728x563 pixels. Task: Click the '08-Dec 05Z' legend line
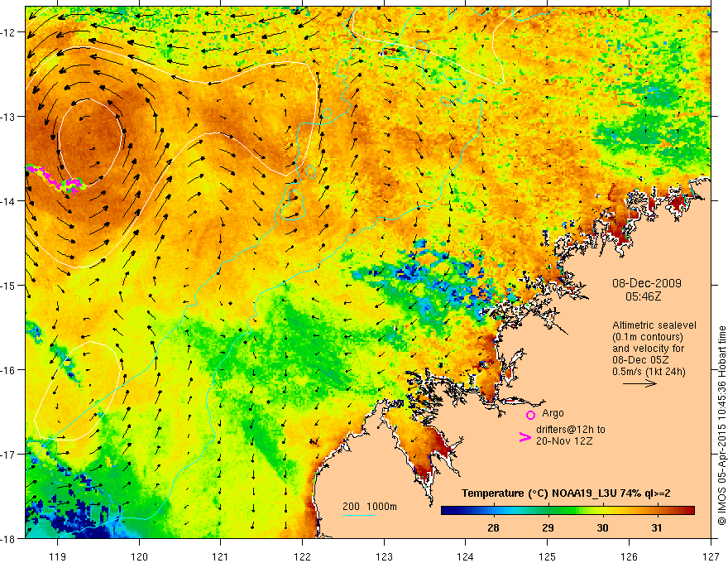click(x=639, y=360)
